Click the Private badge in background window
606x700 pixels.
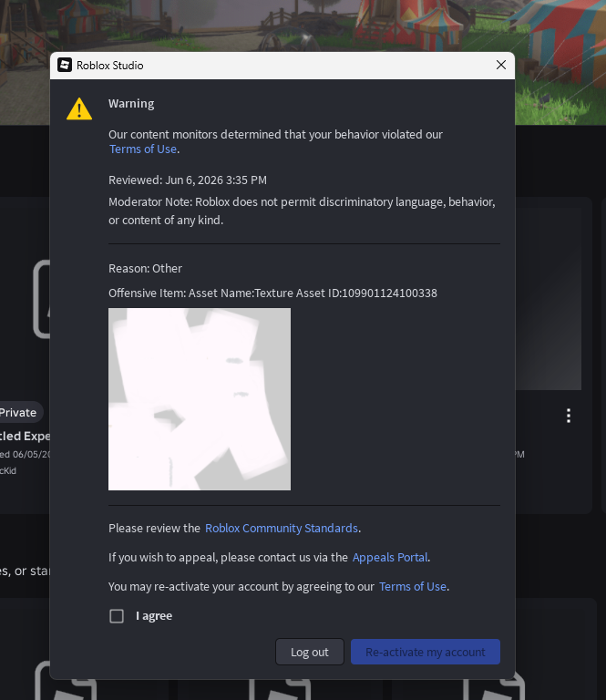coord(20,413)
